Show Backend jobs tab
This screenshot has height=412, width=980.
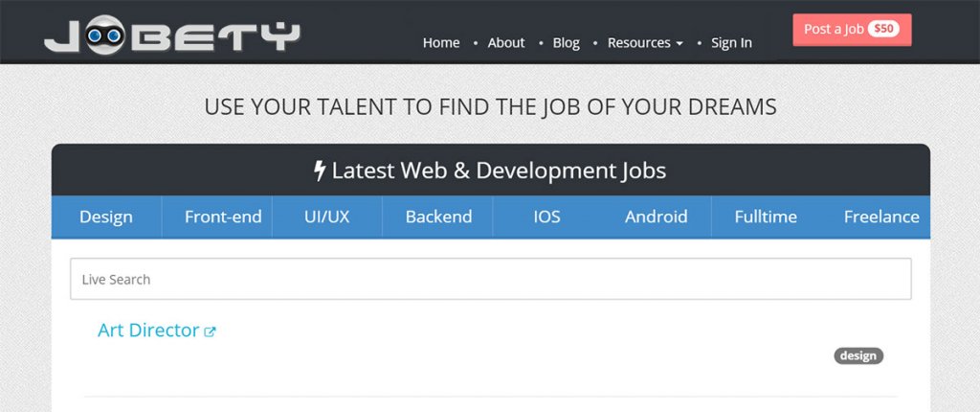coord(438,217)
